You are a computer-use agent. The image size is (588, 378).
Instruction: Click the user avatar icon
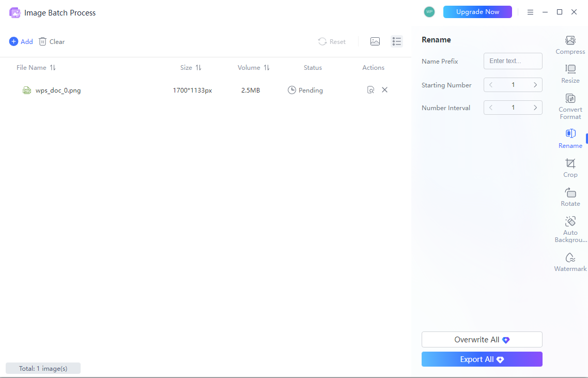429,12
